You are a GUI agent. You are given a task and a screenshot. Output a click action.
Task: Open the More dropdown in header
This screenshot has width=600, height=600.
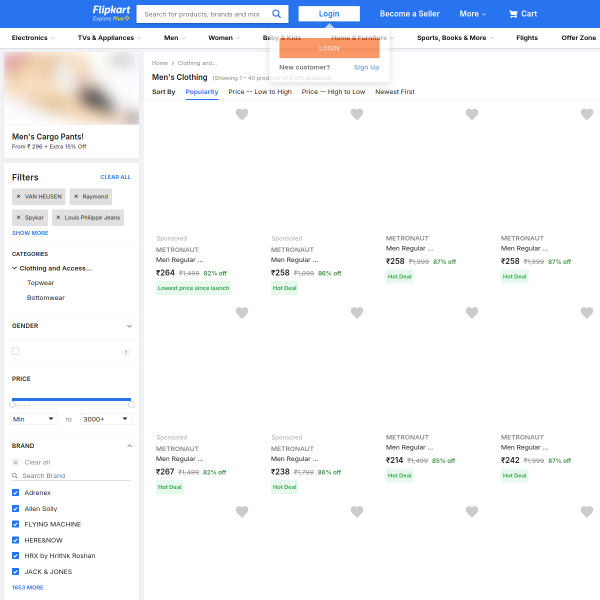click(x=473, y=14)
